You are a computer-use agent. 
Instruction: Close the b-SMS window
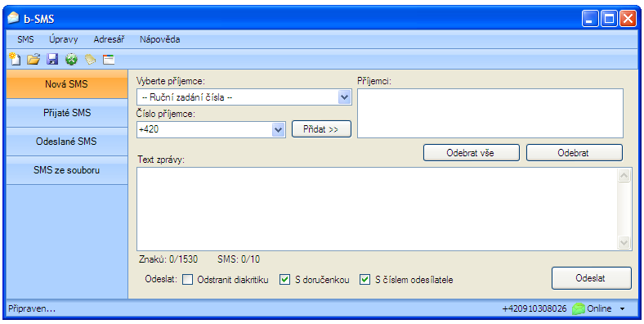(x=628, y=19)
